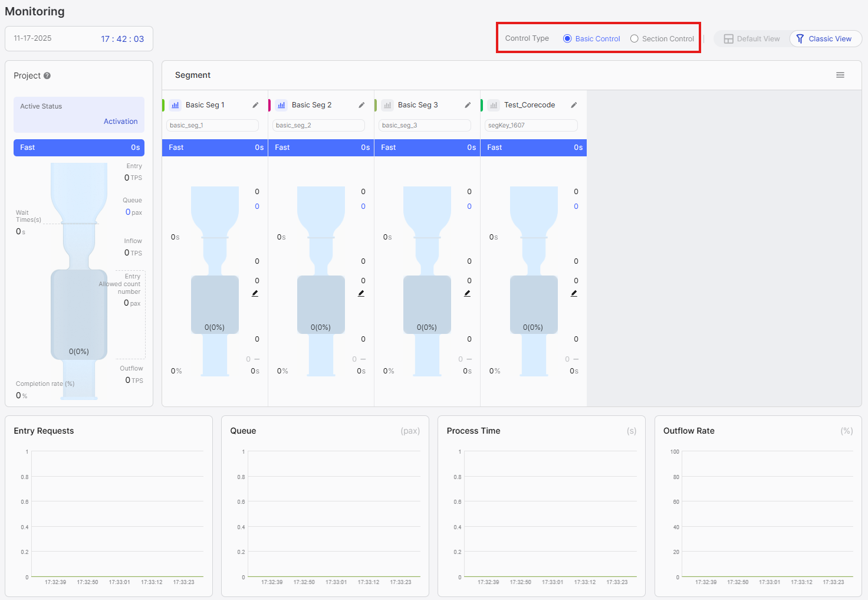Click the bar chart icon beside Basic Seg 1
The width and height of the screenshot is (868, 600).
tap(175, 104)
